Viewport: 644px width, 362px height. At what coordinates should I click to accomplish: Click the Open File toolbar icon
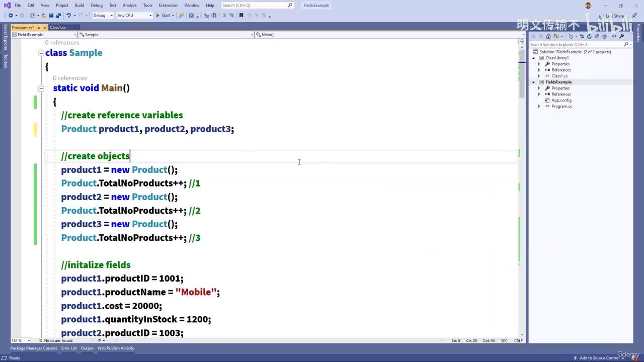[x=44, y=16]
